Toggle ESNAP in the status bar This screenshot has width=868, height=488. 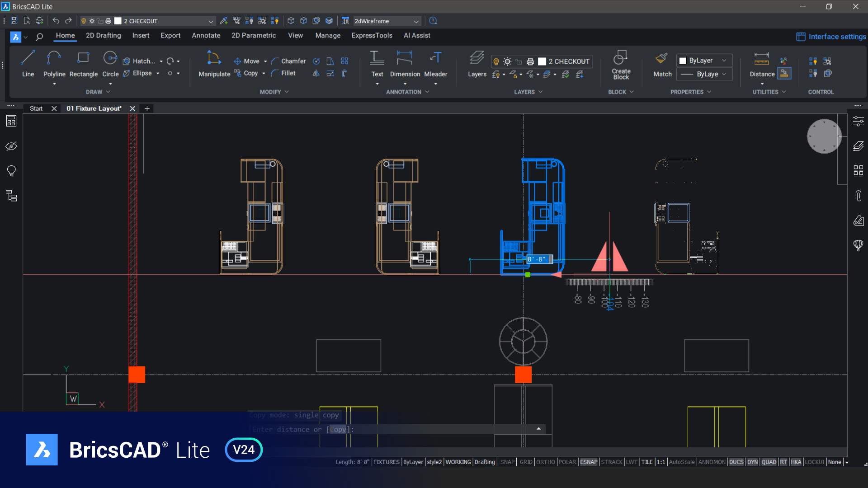[588, 462]
